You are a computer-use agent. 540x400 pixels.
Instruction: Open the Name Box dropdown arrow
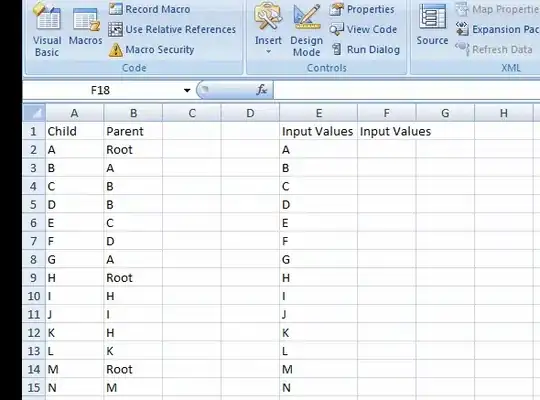click(x=187, y=90)
